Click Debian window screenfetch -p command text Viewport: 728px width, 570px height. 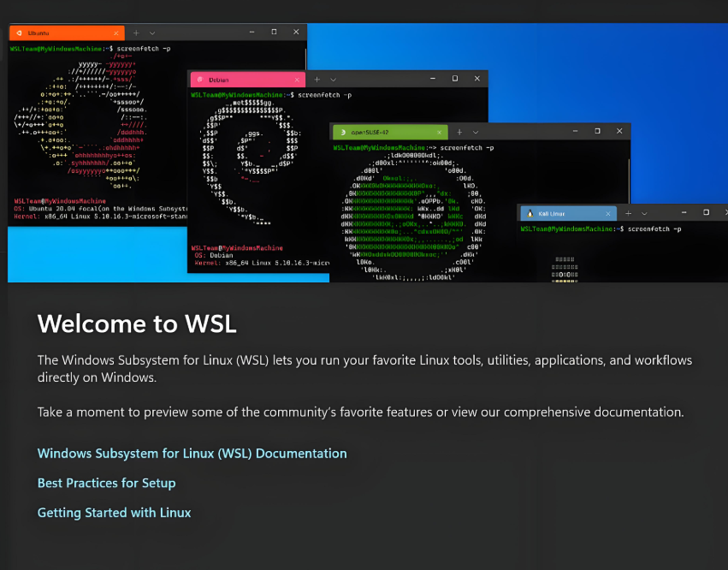pyautogui.click(x=324, y=95)
